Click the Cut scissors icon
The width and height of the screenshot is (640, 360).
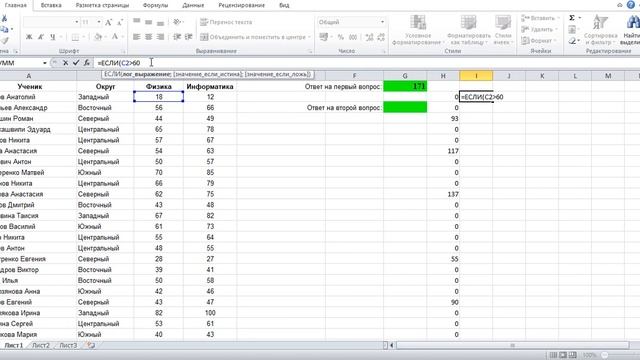tap(4, 18)
